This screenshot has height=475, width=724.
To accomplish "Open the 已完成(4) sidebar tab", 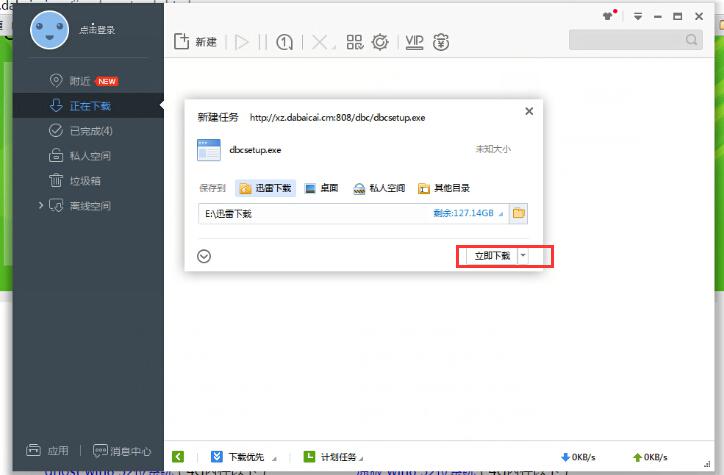I will (90, 131).
